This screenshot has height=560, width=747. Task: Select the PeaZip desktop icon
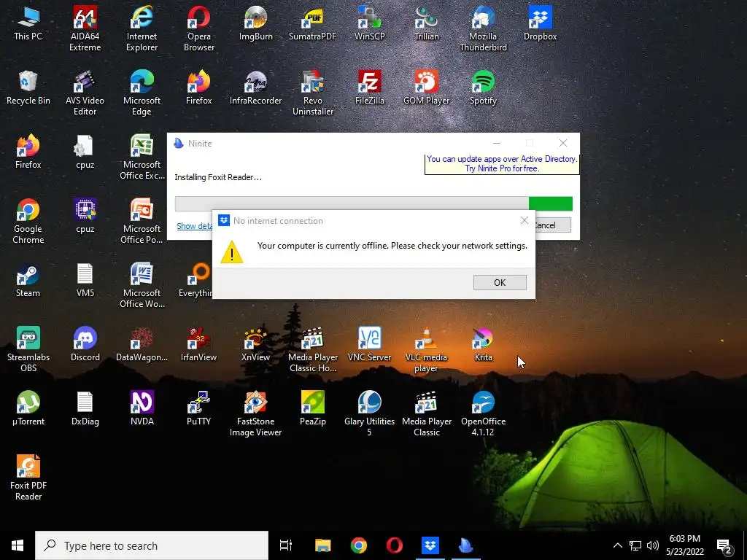tap(312, 408)
